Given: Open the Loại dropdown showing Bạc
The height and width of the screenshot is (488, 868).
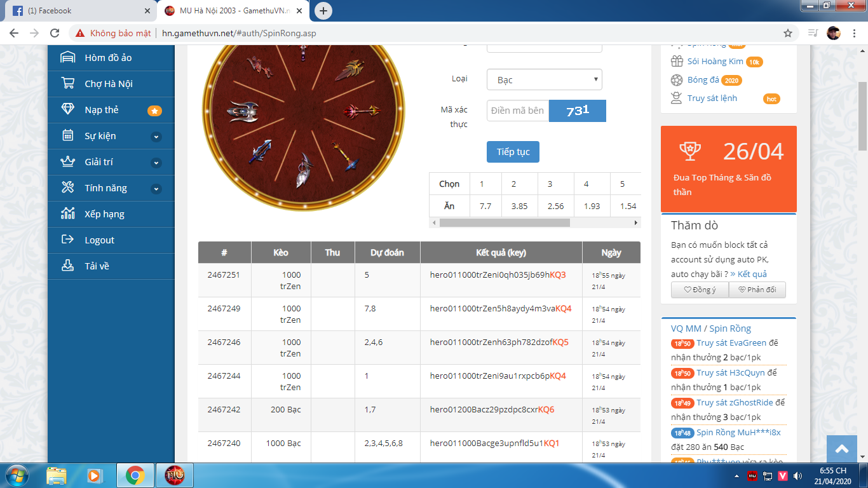Looking at the screenshot, I should pyautogui.click(x=544, y=80).
